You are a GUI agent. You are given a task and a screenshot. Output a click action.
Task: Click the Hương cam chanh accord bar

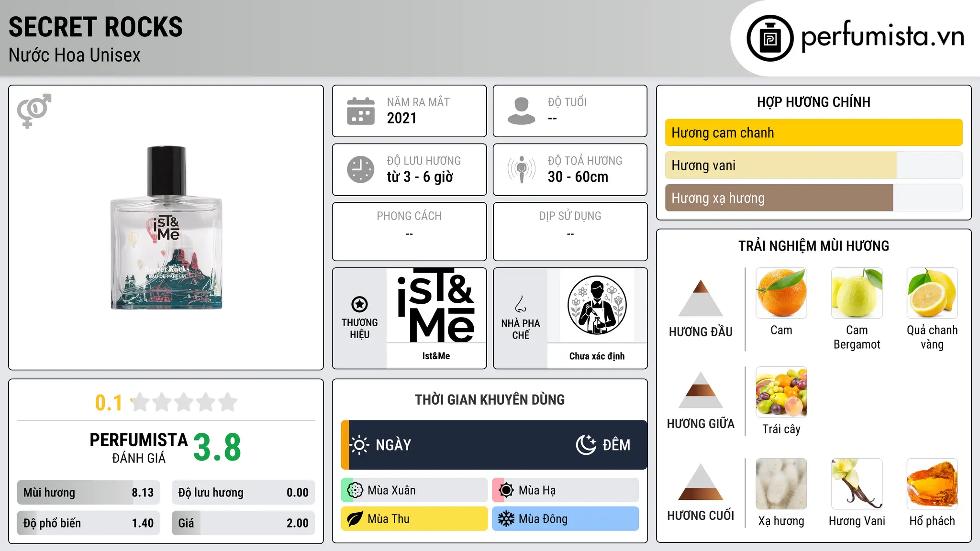coord(813,132)
